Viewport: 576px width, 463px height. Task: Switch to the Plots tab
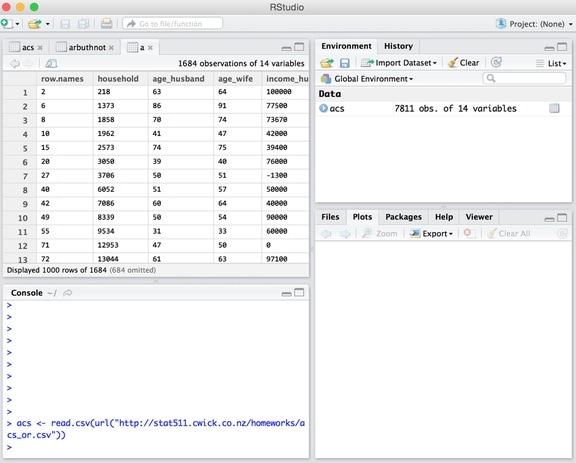coord(363,217)
